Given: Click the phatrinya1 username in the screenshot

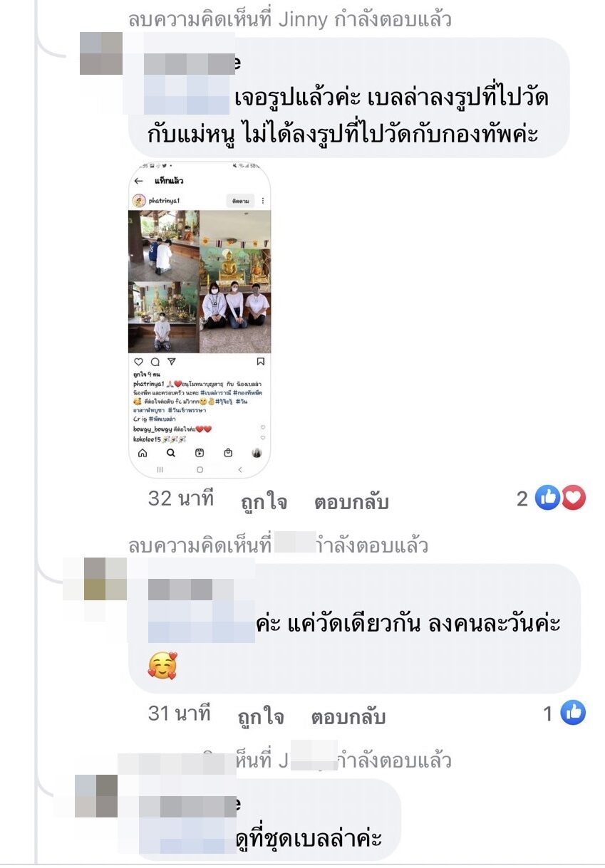Looking at the screenshot, I should coord(165,201).
